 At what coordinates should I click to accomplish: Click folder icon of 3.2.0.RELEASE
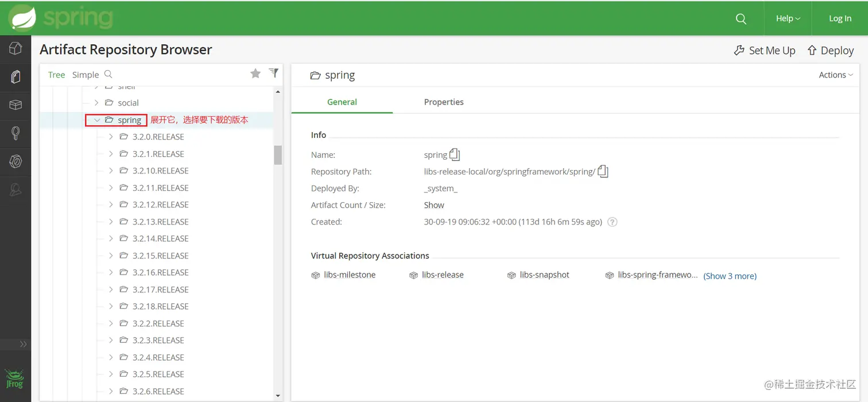click(123, 137)
